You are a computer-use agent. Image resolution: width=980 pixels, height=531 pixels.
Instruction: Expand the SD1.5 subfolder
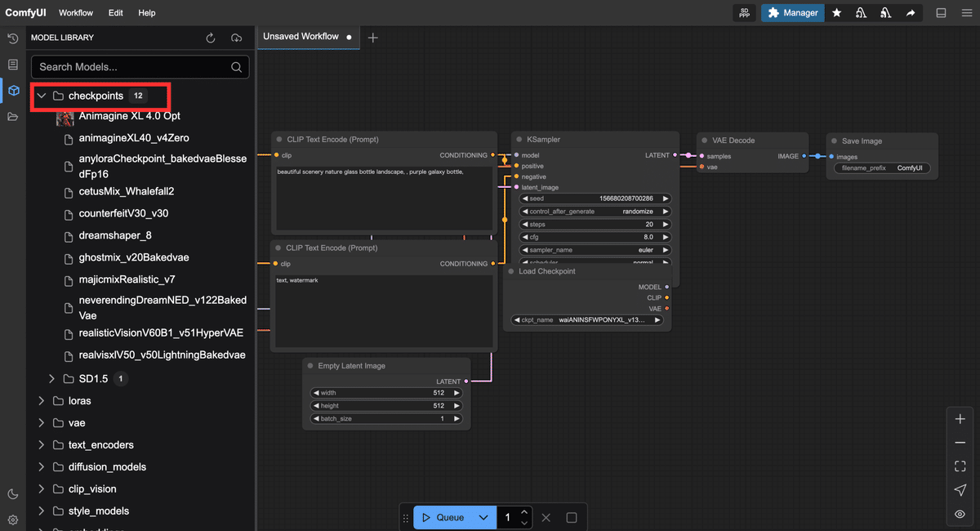pos(52,379)
